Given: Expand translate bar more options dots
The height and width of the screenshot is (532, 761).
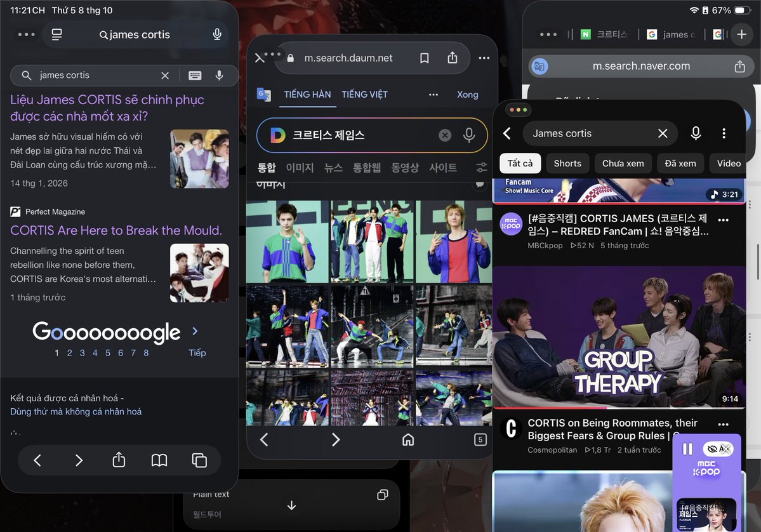Looking at the screenshot, I should click(433, 95).
